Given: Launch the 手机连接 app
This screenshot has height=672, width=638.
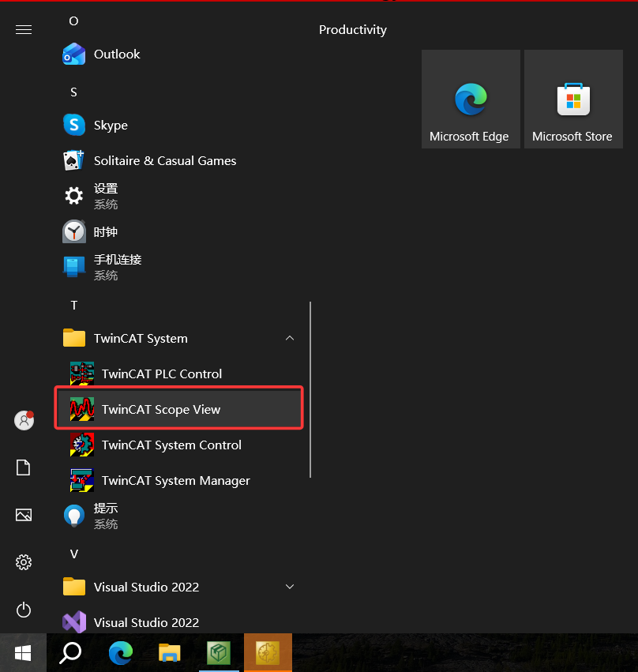Looking at the screenshot, I should 117,266.
